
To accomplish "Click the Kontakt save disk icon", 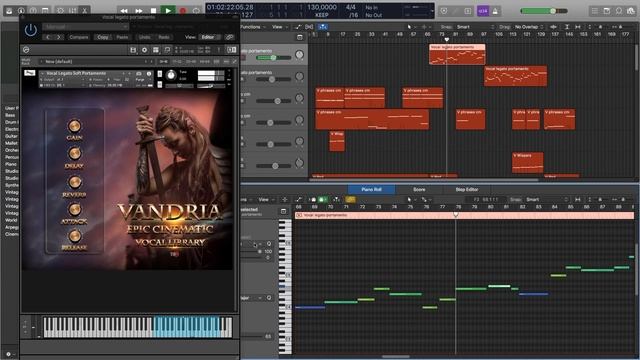I will pos(133,50).
